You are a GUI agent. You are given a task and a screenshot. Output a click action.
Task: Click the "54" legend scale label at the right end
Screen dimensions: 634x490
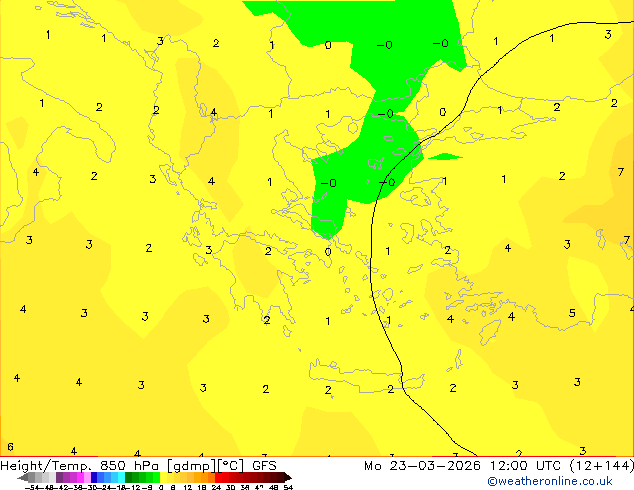[x=288, y=487]
